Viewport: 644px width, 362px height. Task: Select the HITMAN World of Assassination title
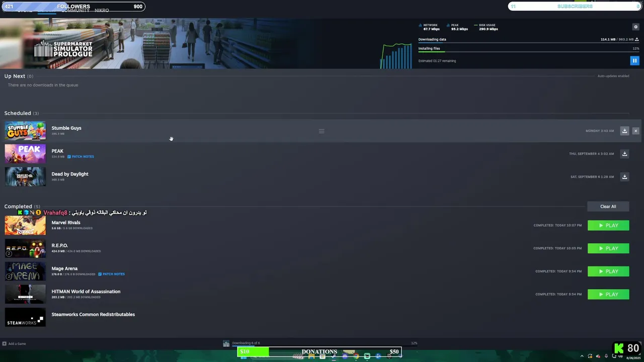[86, 292]
